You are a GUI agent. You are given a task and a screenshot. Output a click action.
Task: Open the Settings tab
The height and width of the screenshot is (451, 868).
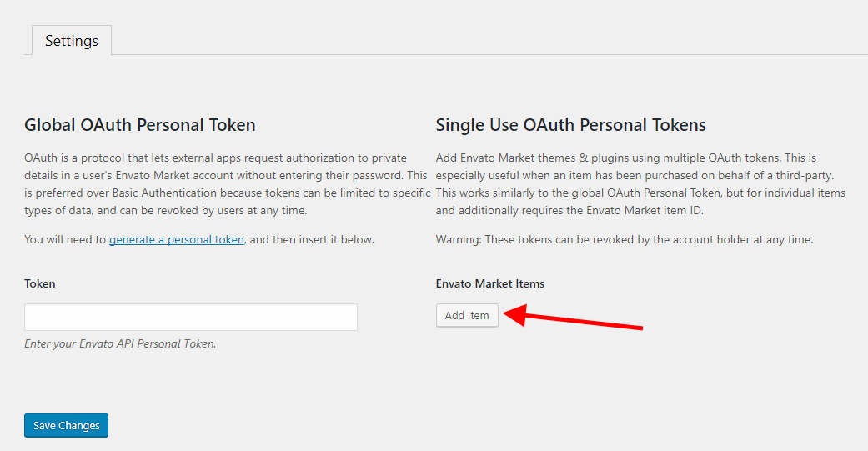pyautogui.click(x=72, y=40)
